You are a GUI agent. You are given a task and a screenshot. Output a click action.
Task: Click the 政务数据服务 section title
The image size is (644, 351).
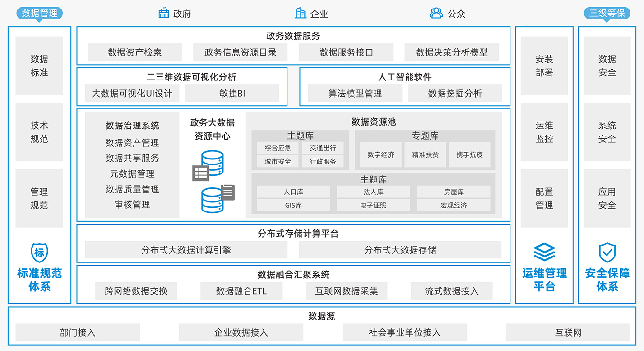click(293, 36)
